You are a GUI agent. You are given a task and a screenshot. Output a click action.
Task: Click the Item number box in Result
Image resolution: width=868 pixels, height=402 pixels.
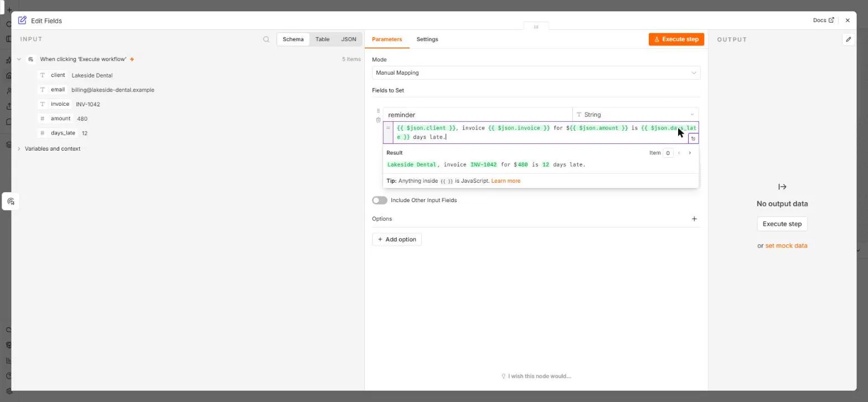(x=668, y=153)
